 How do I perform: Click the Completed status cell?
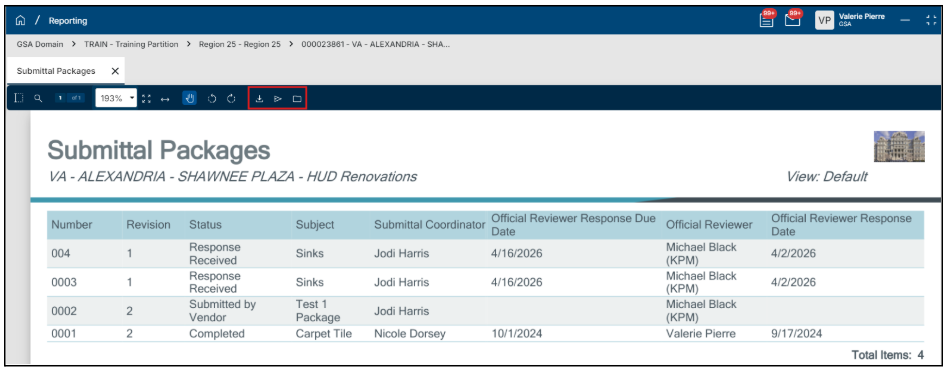pyautogui.click(x=217, y=334)
